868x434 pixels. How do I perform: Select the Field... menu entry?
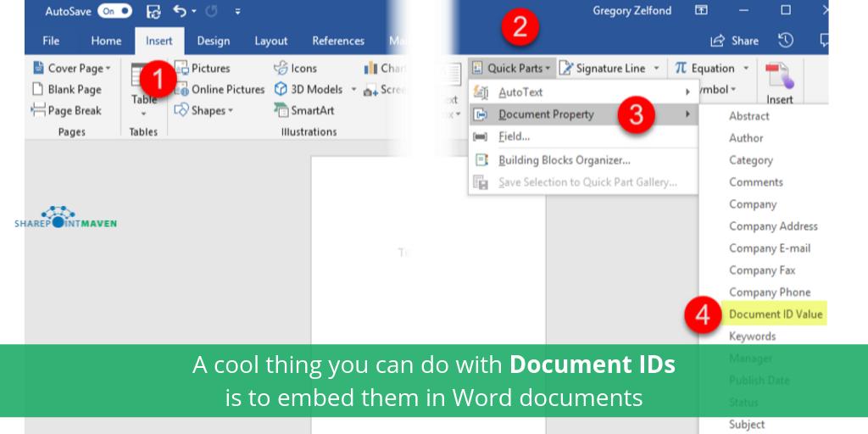click(583, 136)
